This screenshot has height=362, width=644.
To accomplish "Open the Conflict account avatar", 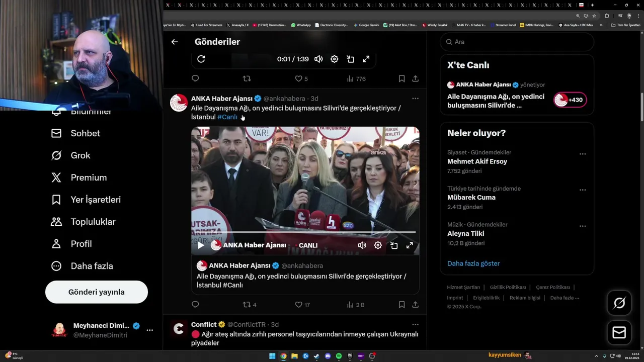I will click(x=179, y=329).
